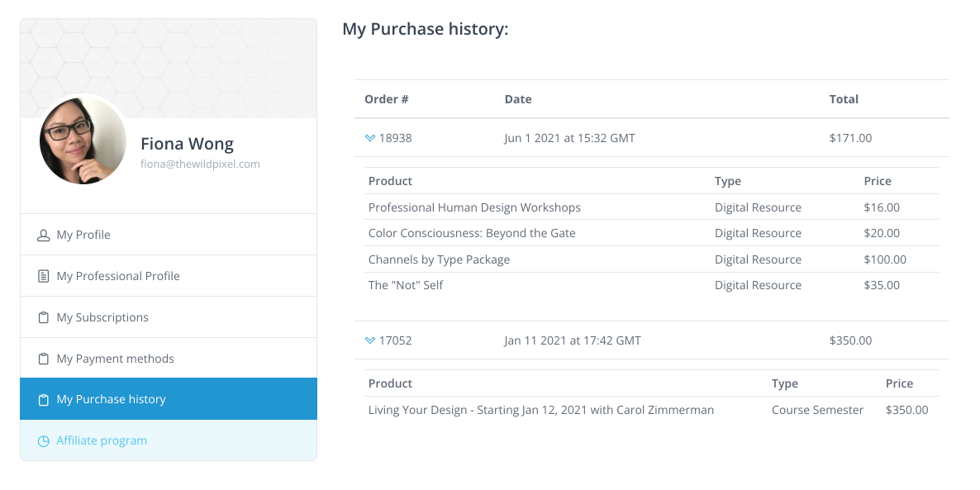Click the email fiona@thewildpixel.com
This screenshot has width=980, height=490.
[200, 164]
